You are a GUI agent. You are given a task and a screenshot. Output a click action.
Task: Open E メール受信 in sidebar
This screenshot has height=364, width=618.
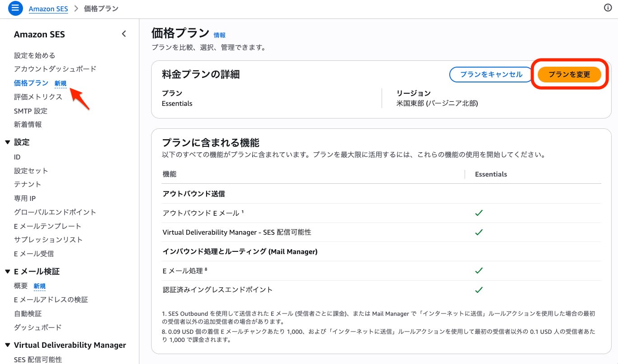coord(34,254)
